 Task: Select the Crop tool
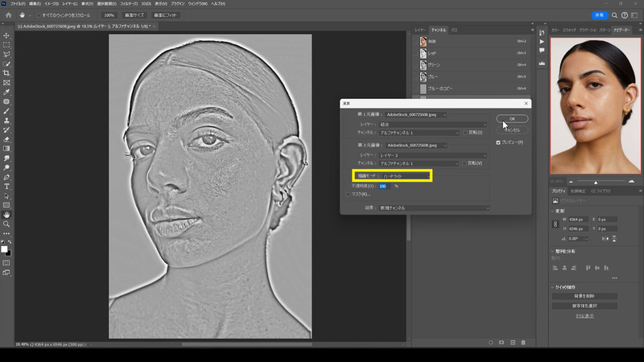(x=6, y=73)
